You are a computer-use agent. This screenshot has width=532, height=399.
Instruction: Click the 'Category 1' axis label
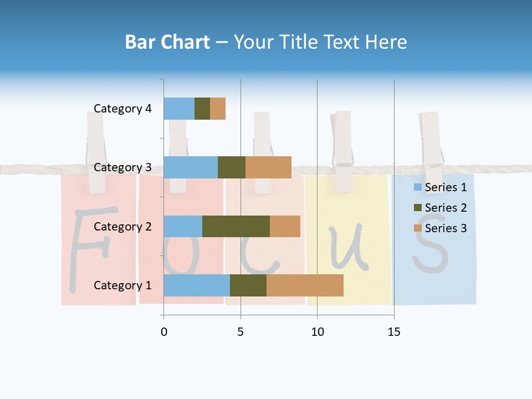click(122, 285)
